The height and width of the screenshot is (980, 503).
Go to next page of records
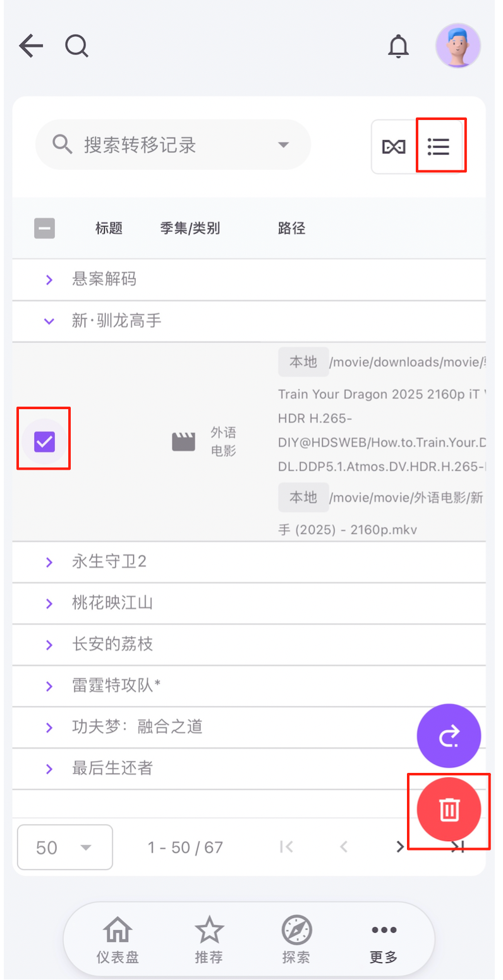point(399,847)
